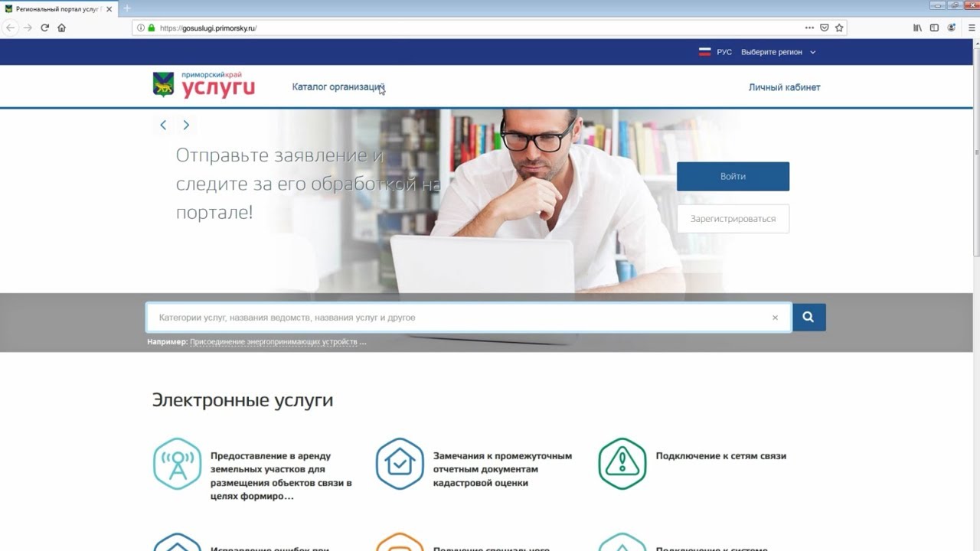Open the site information icon in the address bar
The height and width of the screenshot is (551, 980).
[141, 28]
